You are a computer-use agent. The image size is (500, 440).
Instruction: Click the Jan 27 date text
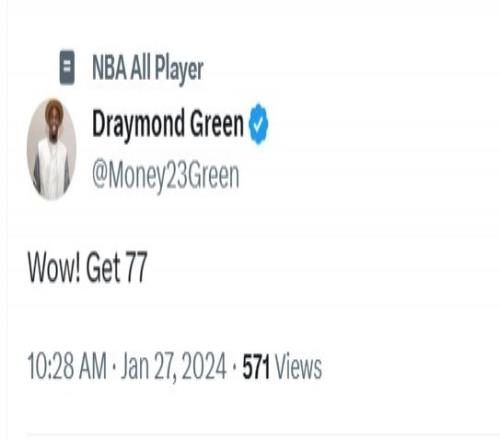click(151, 367)
